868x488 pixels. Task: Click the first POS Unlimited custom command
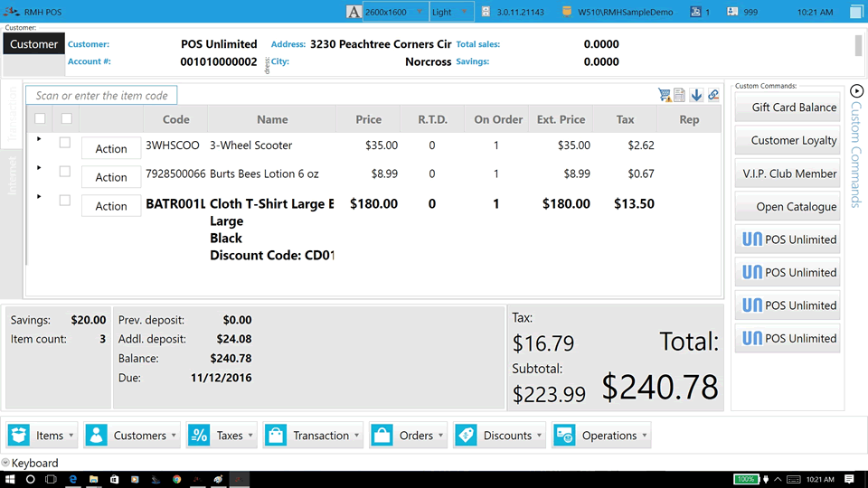click(x=788, y=239)
